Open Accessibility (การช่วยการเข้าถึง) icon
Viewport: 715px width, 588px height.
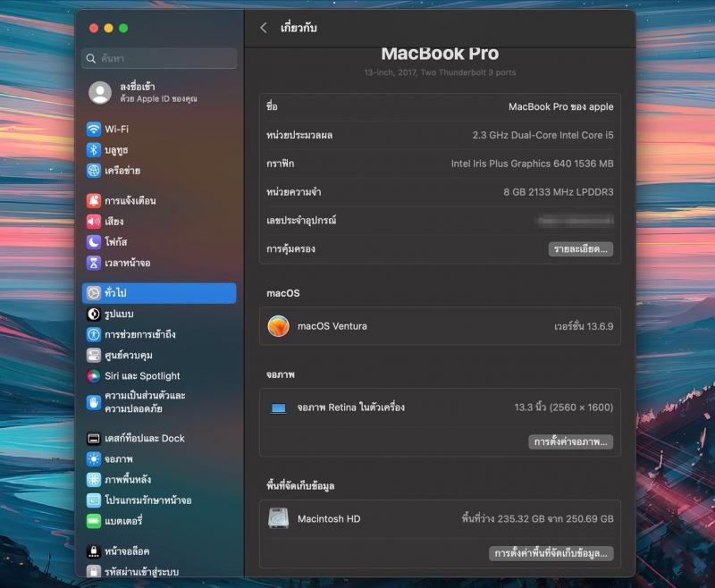pyautogui.click(x=94, y=334)
